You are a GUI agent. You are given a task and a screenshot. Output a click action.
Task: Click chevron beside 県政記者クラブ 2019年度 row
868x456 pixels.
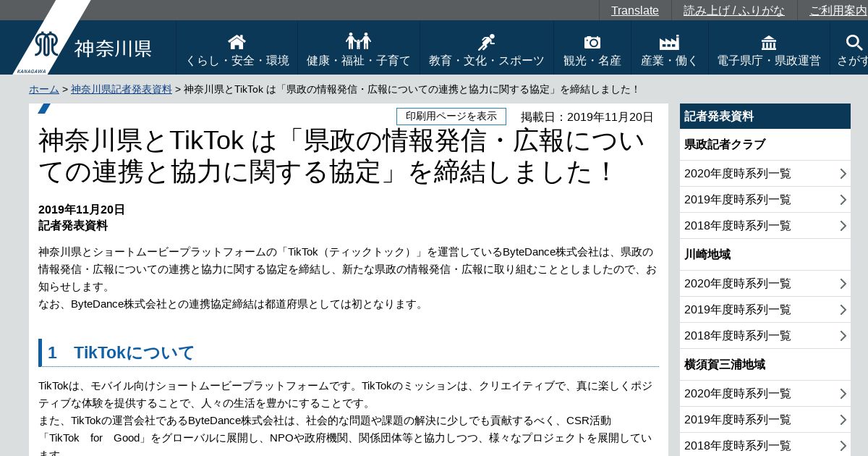(x=843, y=200)
